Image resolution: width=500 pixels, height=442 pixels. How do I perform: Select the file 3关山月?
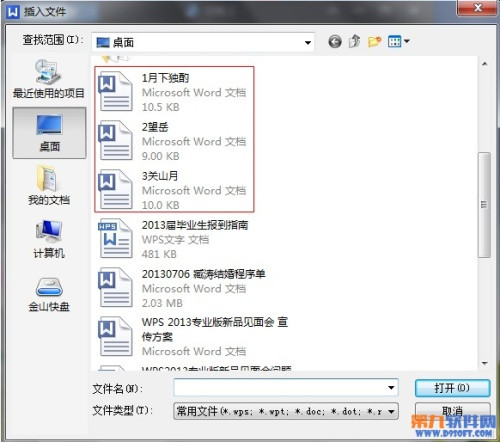coord(173,190)
